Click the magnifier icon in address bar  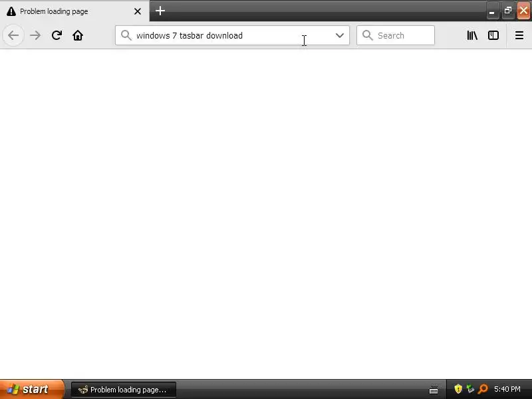(126, 35)
